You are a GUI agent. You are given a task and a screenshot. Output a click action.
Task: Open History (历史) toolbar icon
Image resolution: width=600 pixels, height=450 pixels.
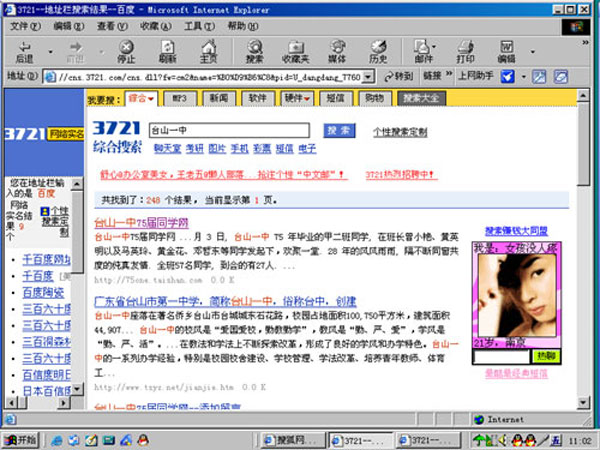pyautogui.click(x=378, y=52)
